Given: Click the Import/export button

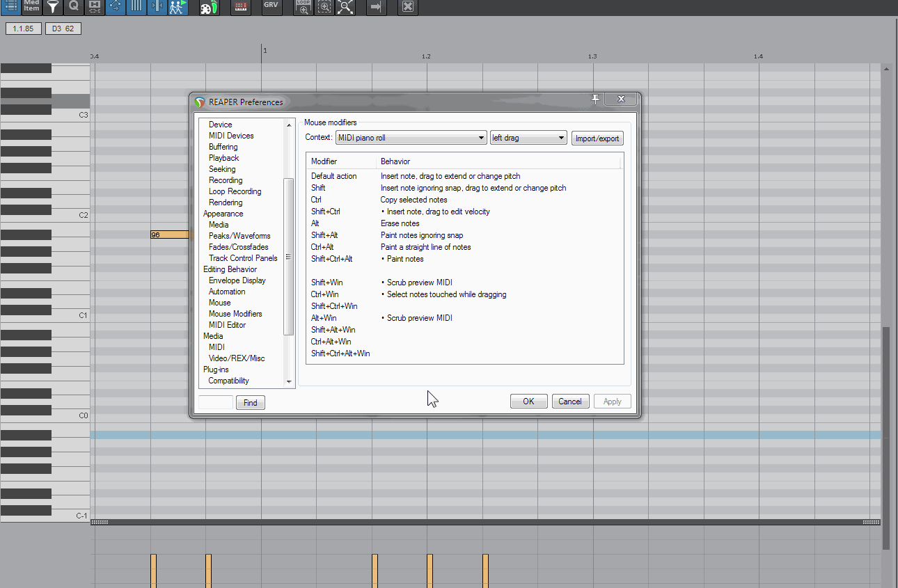Looking at the screenshot, I should coord(597,138).
